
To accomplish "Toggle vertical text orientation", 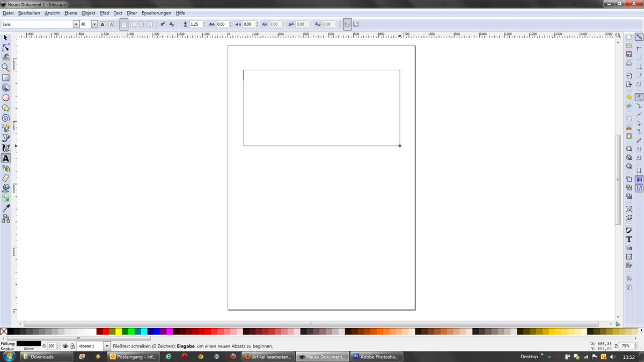I will click(356, 24).
